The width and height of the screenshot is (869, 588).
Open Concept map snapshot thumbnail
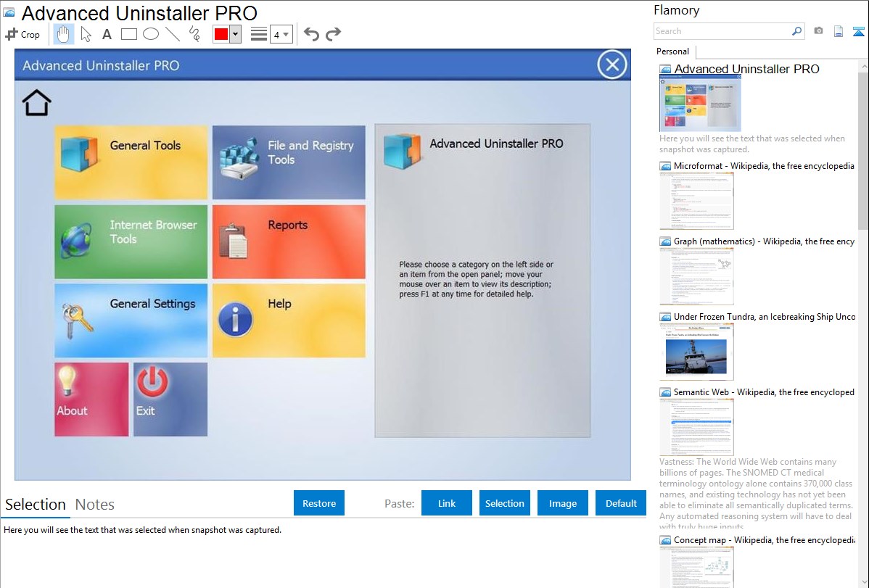(x=696, y=567)
